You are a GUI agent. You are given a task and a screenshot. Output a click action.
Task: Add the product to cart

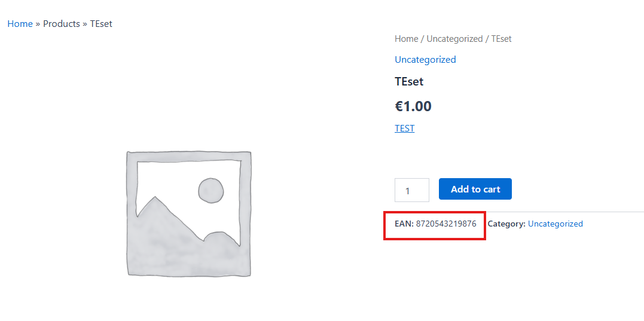click(x=475, y=189)
